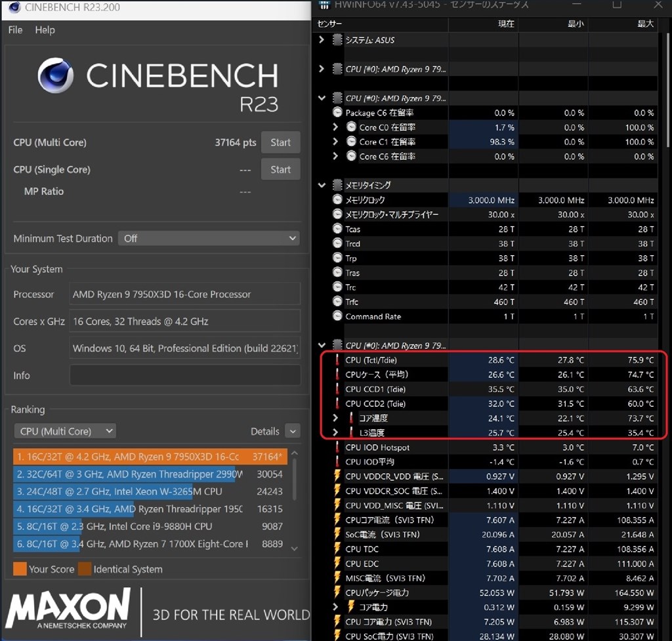
Task: Click the Cinebench title bar app icon
Action: [14, 7]
